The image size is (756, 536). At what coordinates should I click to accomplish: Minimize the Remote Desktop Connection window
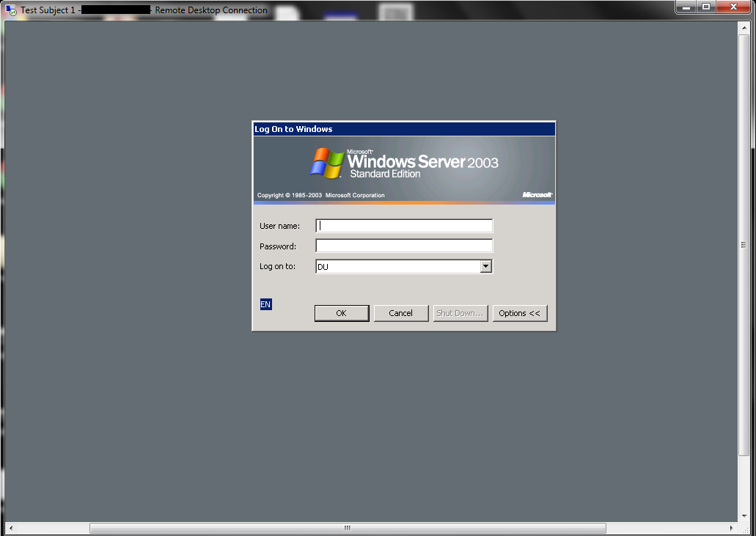click(686, 7)
